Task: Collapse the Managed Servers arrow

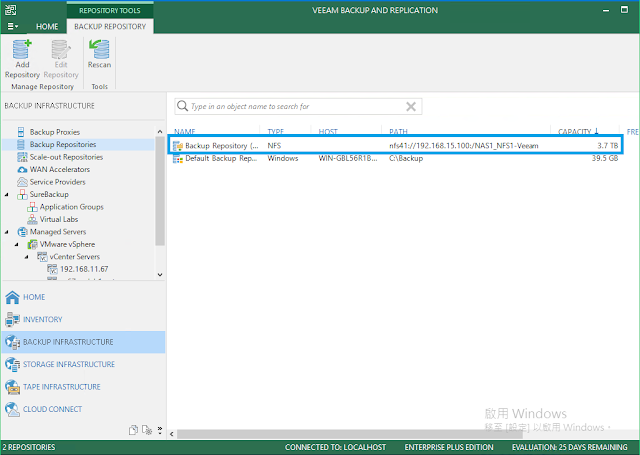Action: (7, 232)
